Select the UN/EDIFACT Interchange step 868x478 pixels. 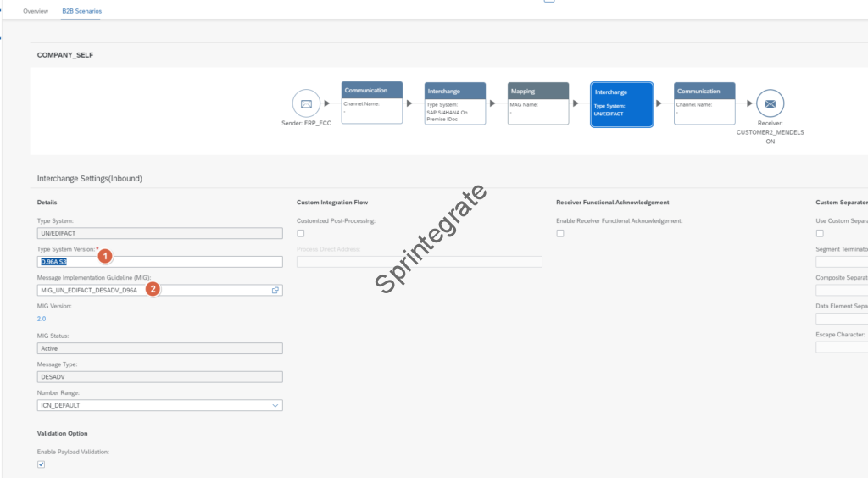point(621,103)
